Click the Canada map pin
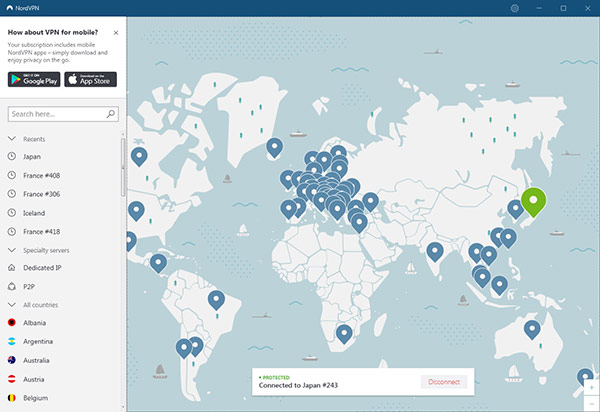Screen dimensions: 600x412 coord(139,156)
